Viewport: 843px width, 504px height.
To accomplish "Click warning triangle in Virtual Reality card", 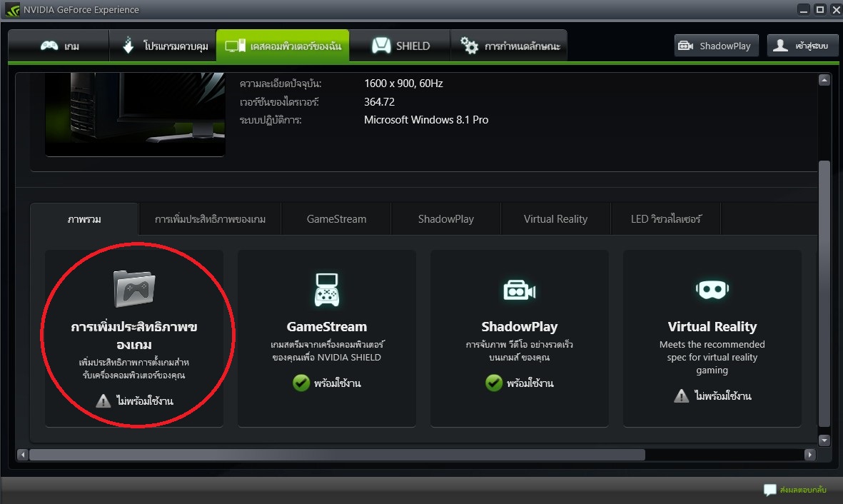I will coord(681,396).
